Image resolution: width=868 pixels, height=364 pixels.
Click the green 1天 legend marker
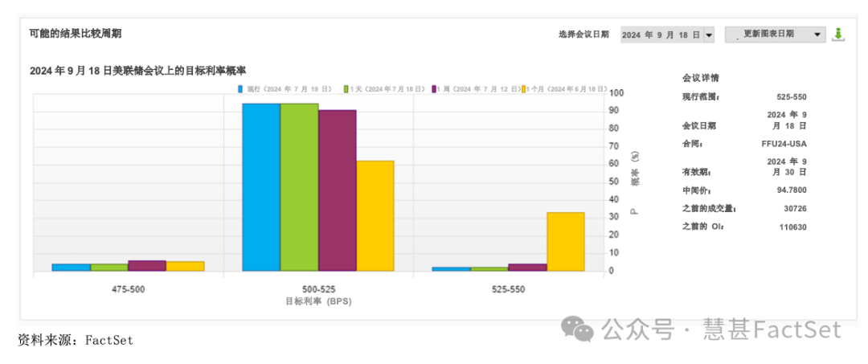pyautogui.click(x=346, y=88)
